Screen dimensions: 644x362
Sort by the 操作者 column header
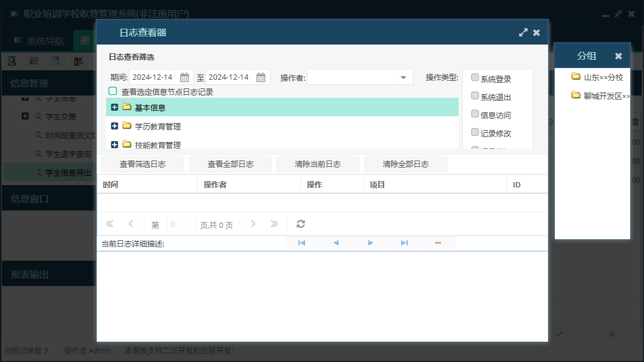[x=215, y=185]
